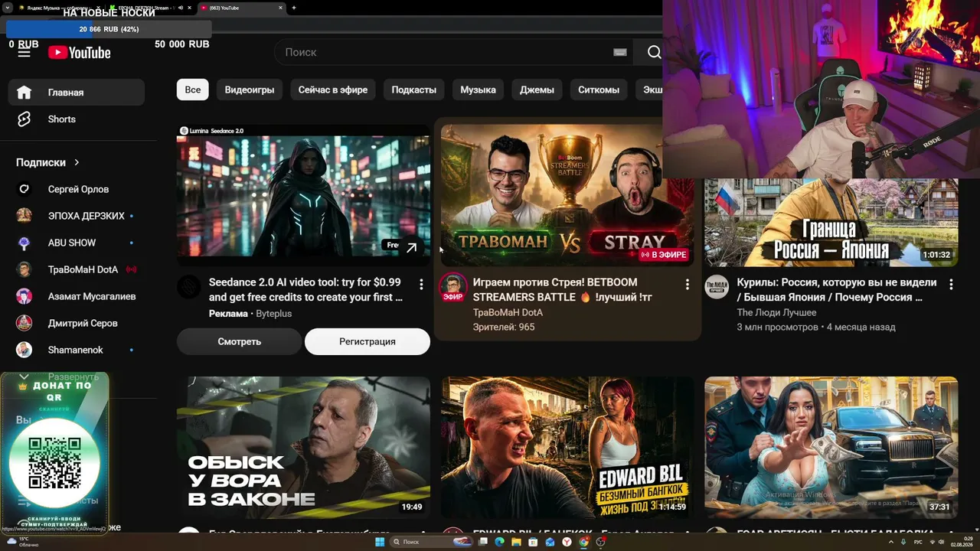Select the Все filter chip
The image size is (980, 551).
click(193, 90)
